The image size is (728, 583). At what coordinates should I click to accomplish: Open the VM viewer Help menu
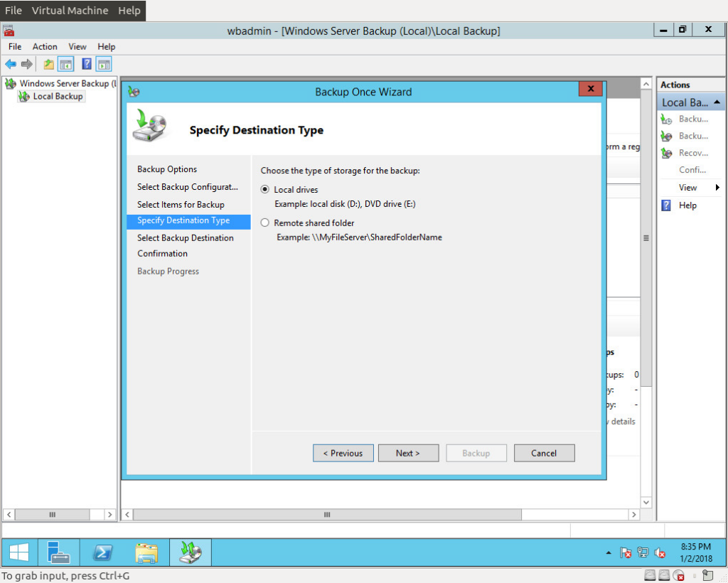click(129, 10)
